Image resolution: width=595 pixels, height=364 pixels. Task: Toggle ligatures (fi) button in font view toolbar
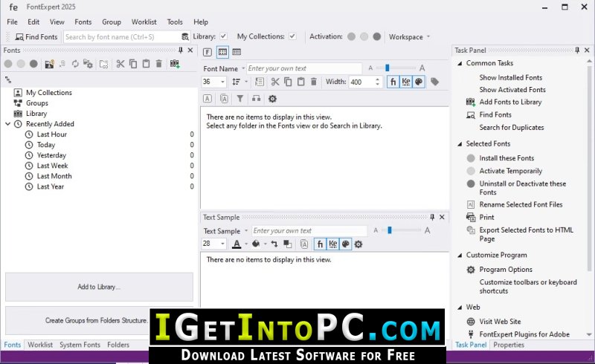pos(393,82)
